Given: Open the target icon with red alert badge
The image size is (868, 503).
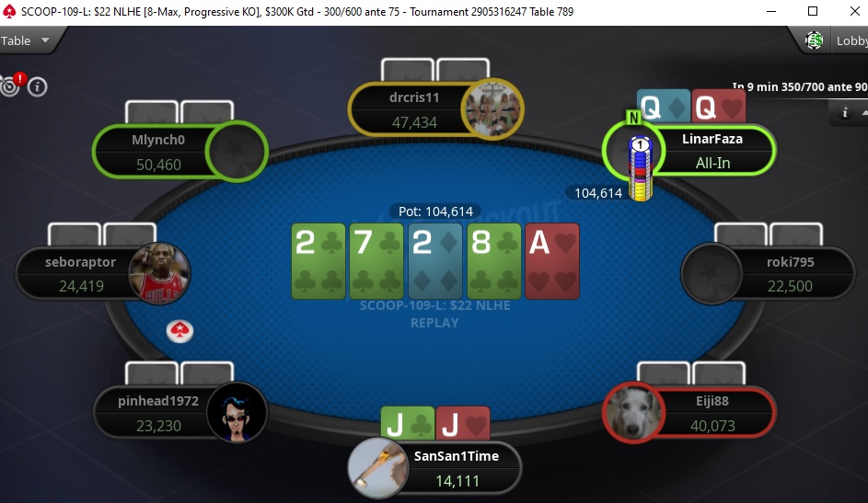Looking at the screenshot, I should (x=11, y=85).
